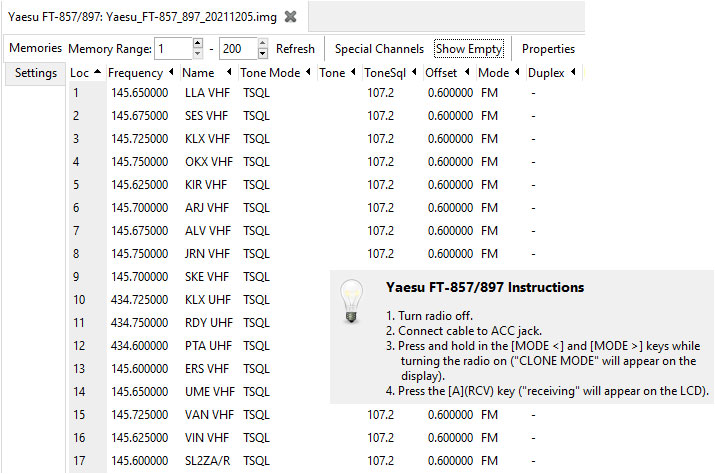Select the ERS VHF name cell

(x=207, y=369)
